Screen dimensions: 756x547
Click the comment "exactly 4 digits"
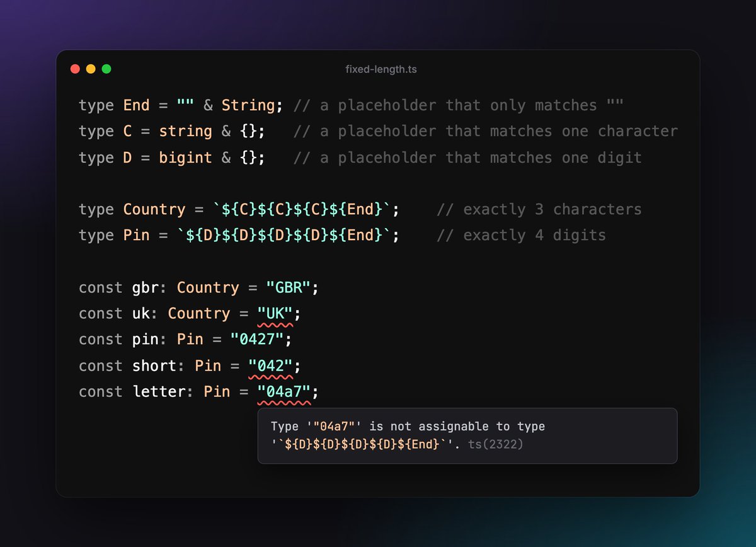[521, 235]
